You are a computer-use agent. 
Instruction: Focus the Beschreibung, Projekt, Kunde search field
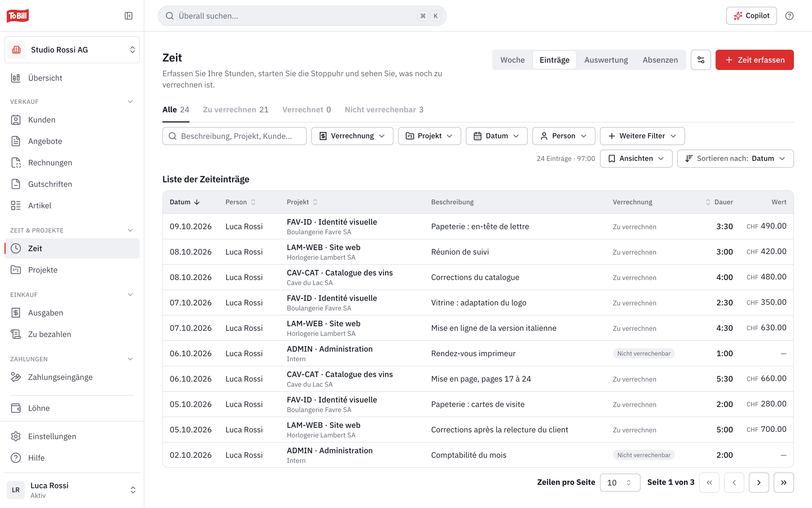tap(234, 136)
